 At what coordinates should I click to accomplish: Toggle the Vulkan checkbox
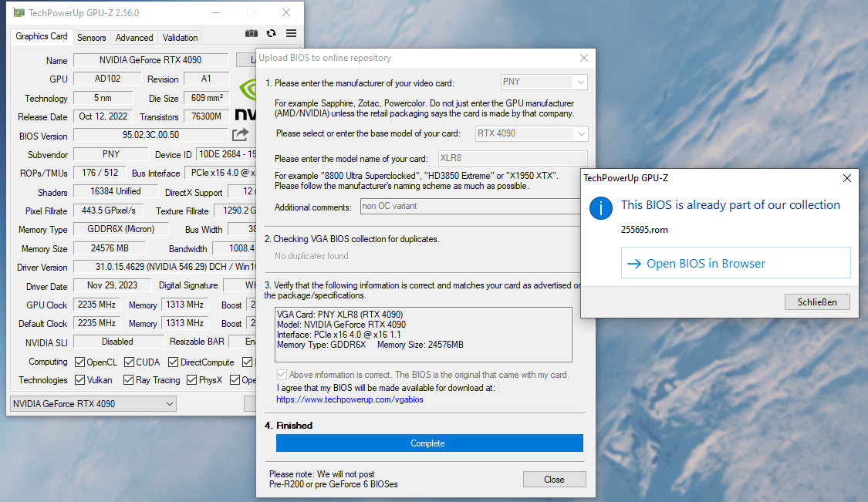[79, 379]
